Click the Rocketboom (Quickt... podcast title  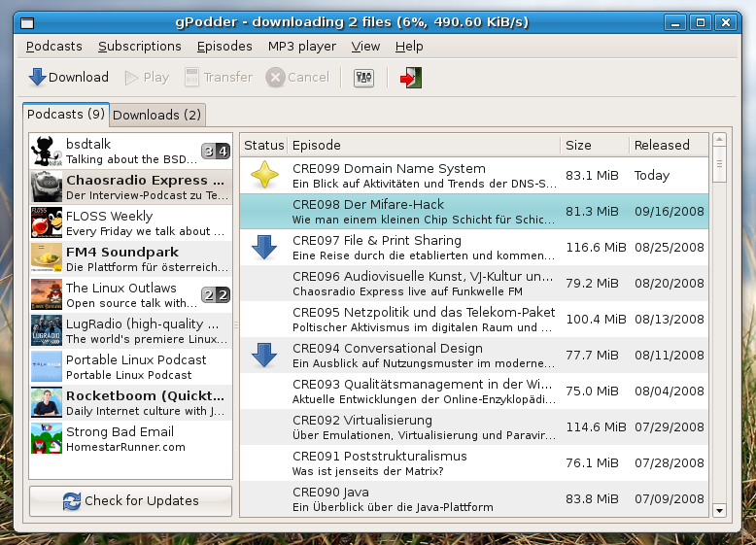[x=145, y=395]
